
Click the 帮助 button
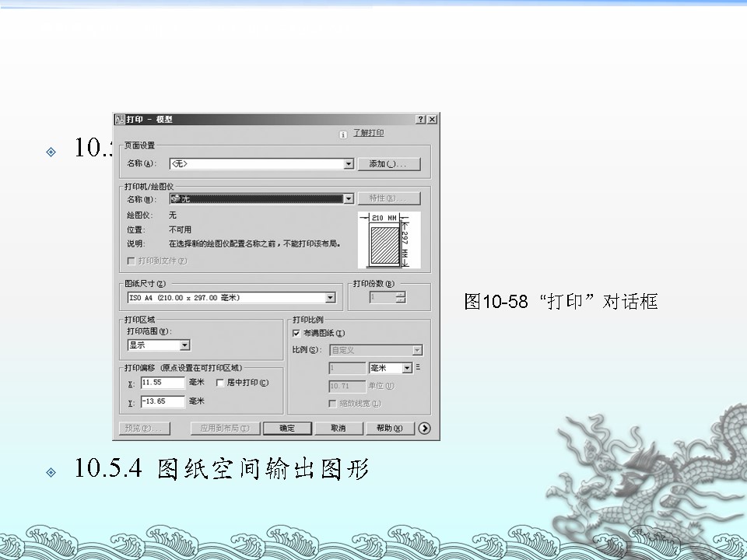[x=389, y=429]
